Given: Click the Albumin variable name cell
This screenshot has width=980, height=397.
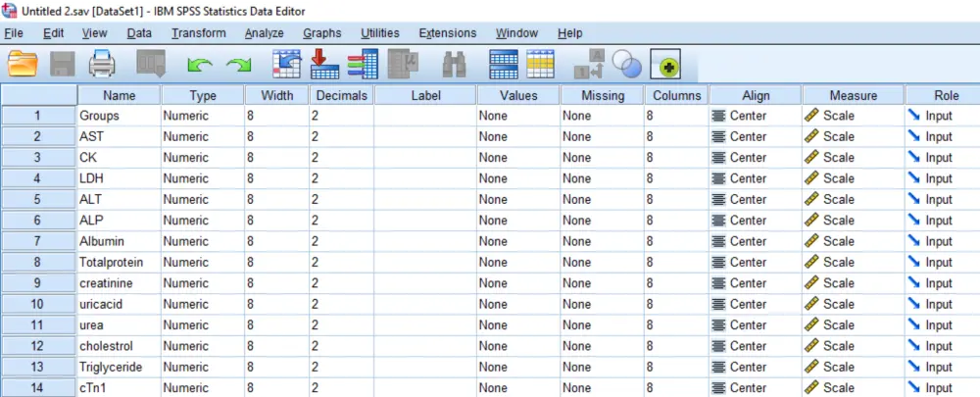Looking at the screenshot, I should click(x=120, y=241).
